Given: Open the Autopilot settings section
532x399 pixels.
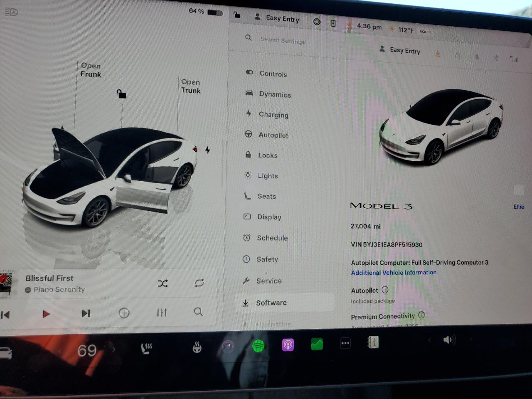Looking at the screenshot, I should [x=273, y=135].
